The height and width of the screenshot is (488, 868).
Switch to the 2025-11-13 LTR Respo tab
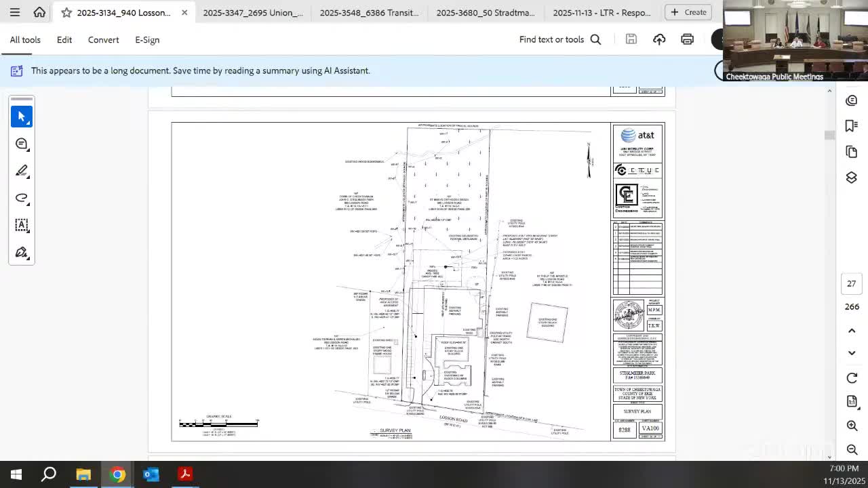[602, 12]
